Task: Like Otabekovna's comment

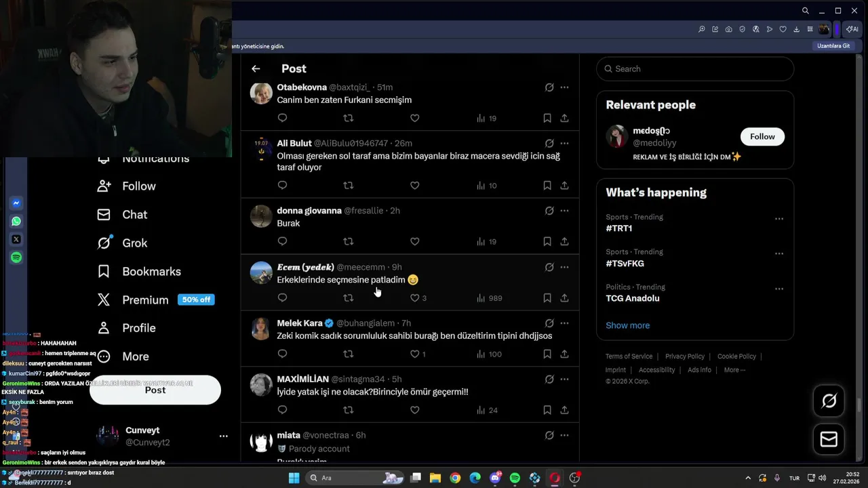Action: tap(414, 118)
